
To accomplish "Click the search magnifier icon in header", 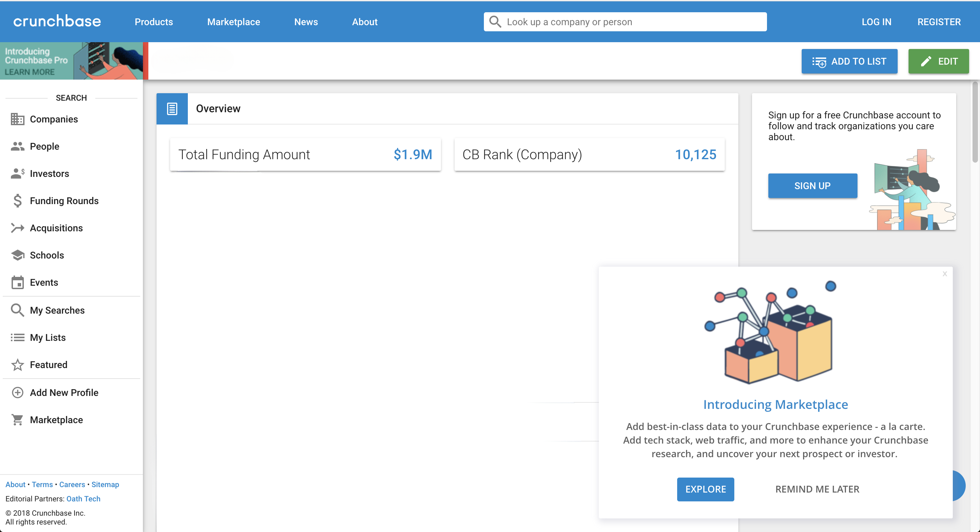I will (x=495, y=22).
